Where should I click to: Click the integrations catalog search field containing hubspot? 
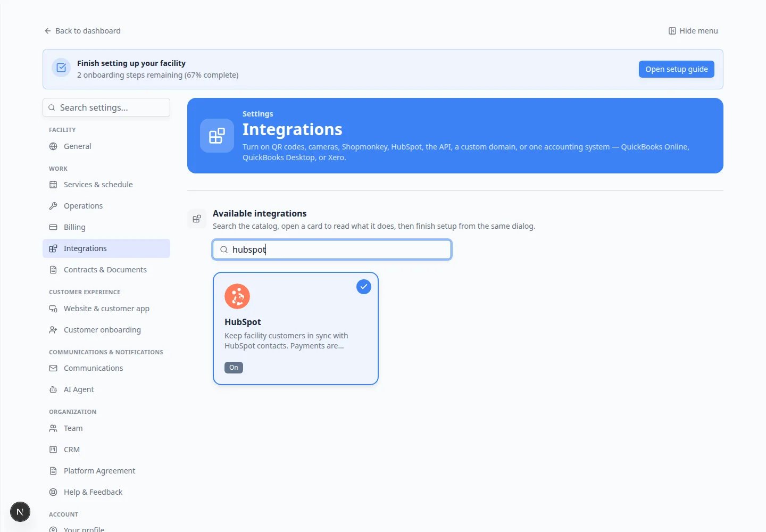click(332, 250)
